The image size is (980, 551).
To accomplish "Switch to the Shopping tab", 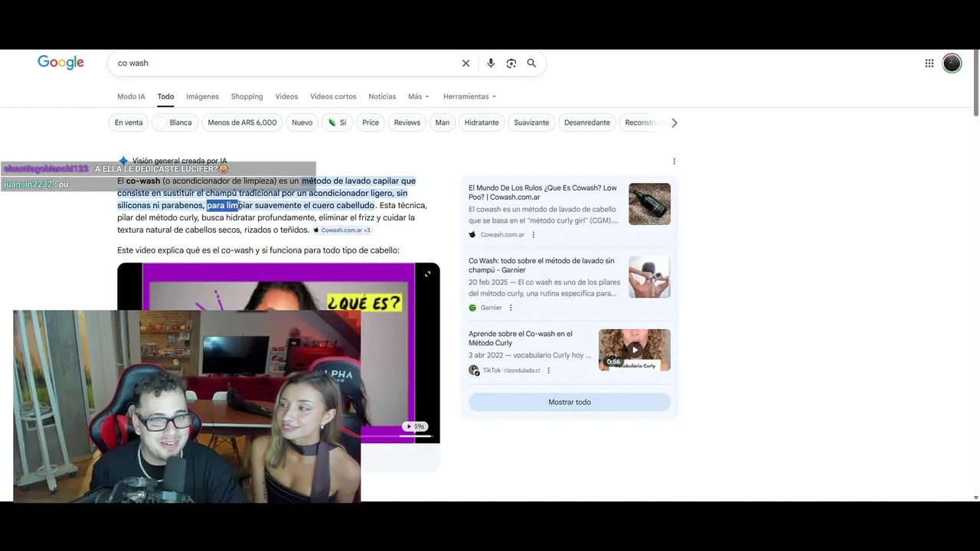I will click(247, 96).
